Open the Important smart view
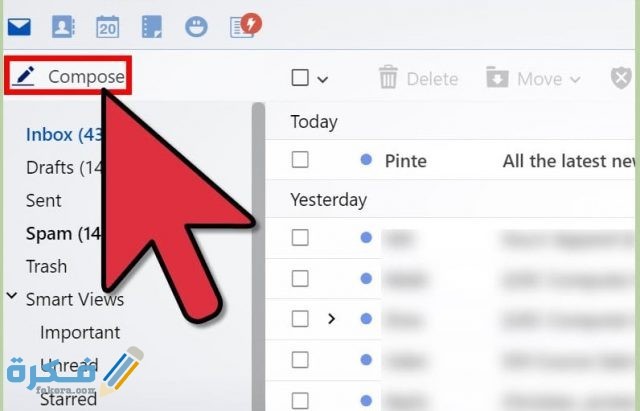Screen dimensions: 640x411 (80, 333)
